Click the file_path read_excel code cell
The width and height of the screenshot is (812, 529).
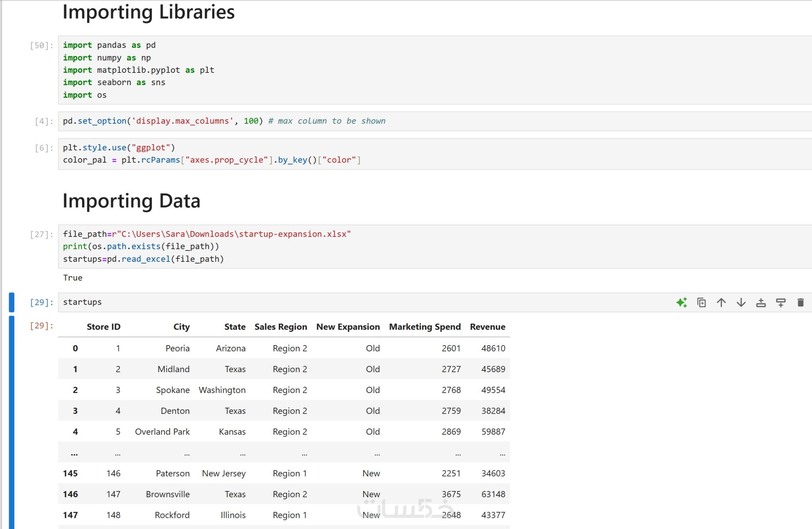pyautogui.click(x=436, y=246)
